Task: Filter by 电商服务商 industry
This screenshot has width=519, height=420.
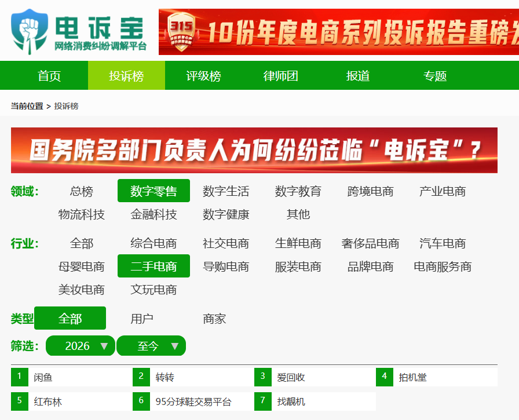Action: (442, 266)
